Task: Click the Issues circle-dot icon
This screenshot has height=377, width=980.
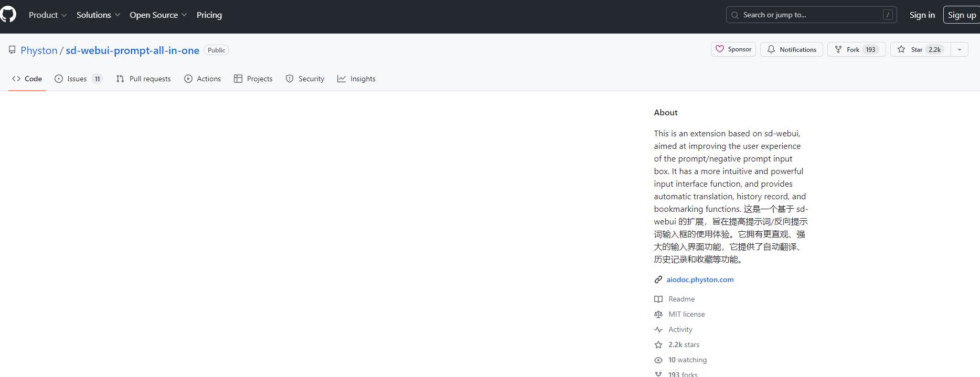Action: pyautogui.click(x=59, y=79)
